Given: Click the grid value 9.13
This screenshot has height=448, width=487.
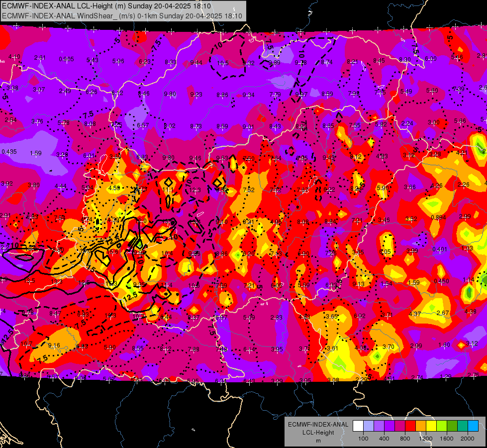Looking at the screenshot, I should coord(359,284).
